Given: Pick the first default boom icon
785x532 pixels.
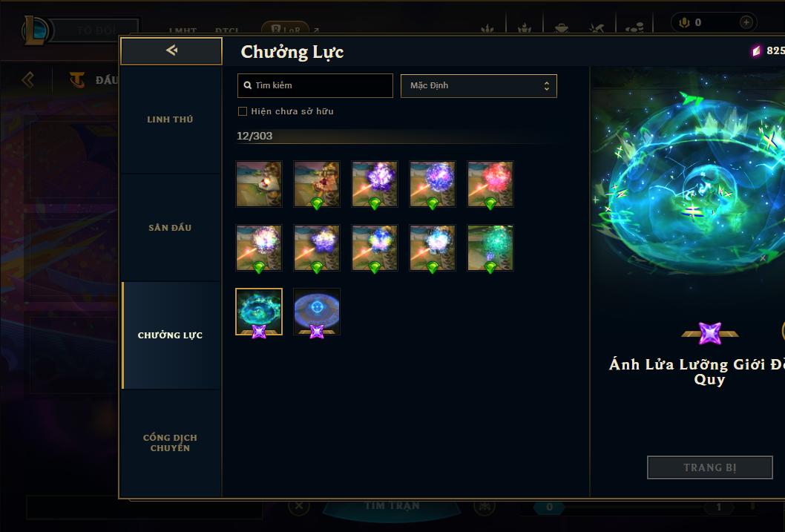Looking at the screenshot, I should coord(259,184).
